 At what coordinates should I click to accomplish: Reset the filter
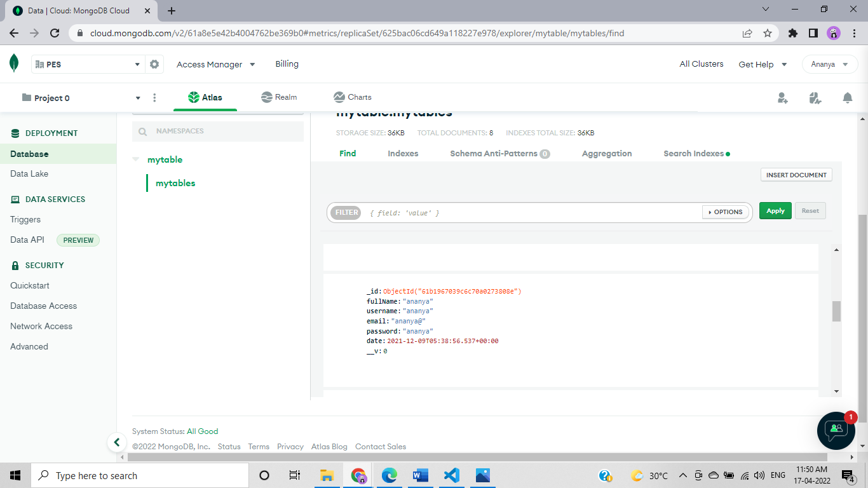tap(810, 211)
